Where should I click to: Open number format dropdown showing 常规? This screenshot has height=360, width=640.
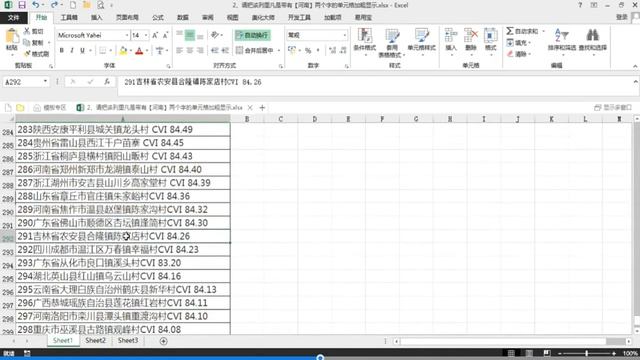tap(345, 36)
